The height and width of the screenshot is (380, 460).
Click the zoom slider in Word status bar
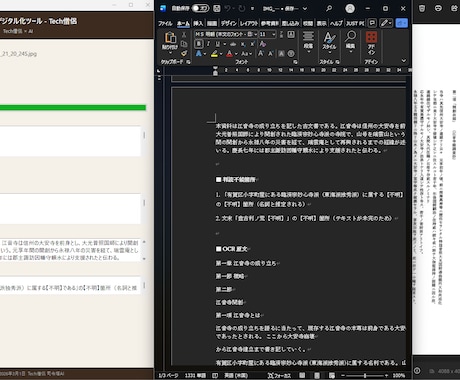365,376
